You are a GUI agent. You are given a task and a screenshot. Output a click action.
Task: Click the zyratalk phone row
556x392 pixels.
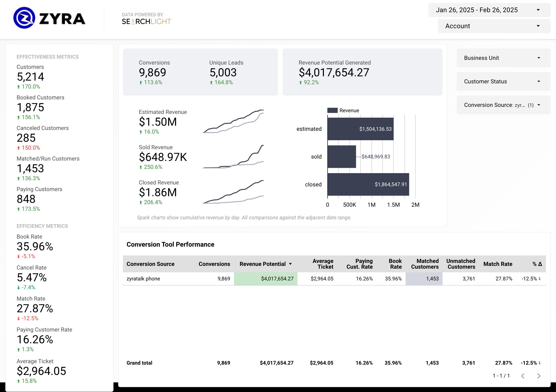pyautogui.click(x=143, y=279)
